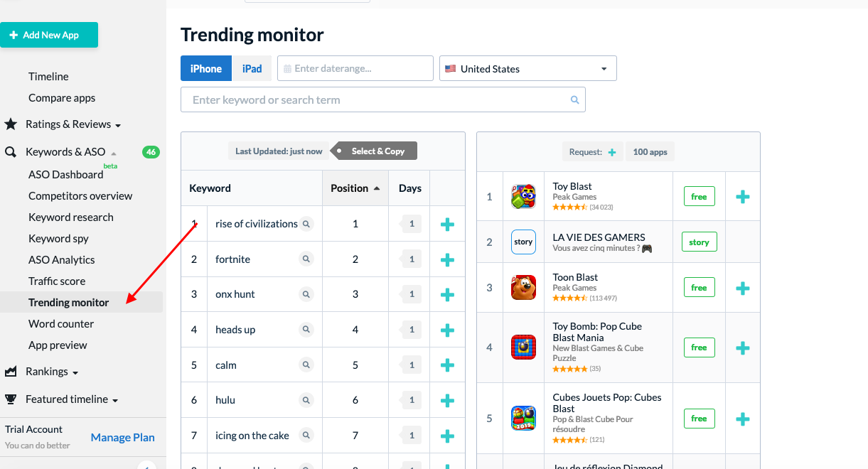
Task: Click the 100 apps button
Action: coord(650,152)
